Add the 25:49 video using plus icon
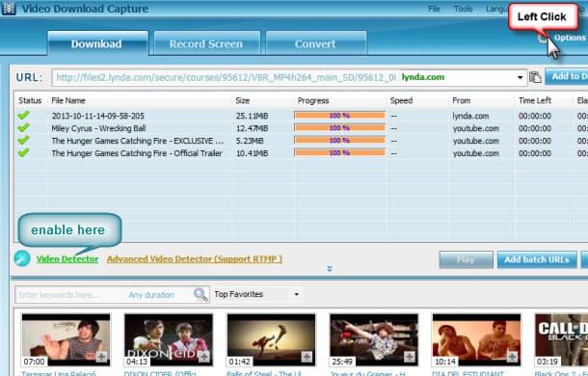This screenshot has height=376, width=588. pyautogui.click(x=409, y=357)
